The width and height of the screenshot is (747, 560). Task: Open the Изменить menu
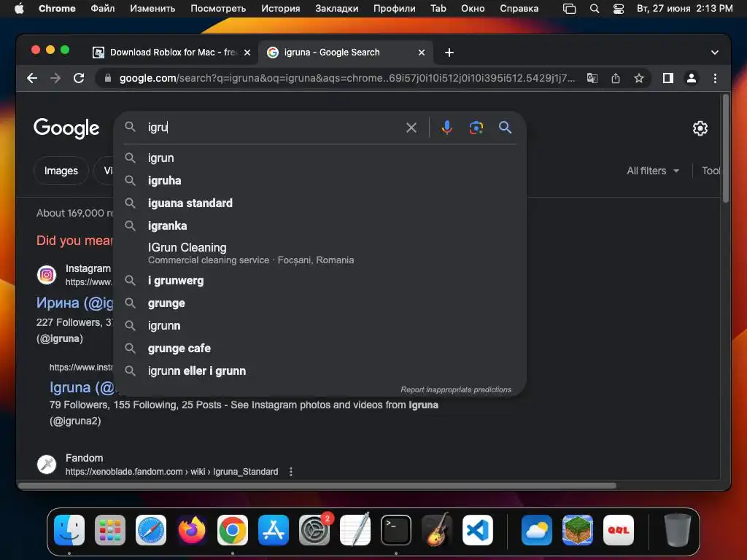(152, 8)
